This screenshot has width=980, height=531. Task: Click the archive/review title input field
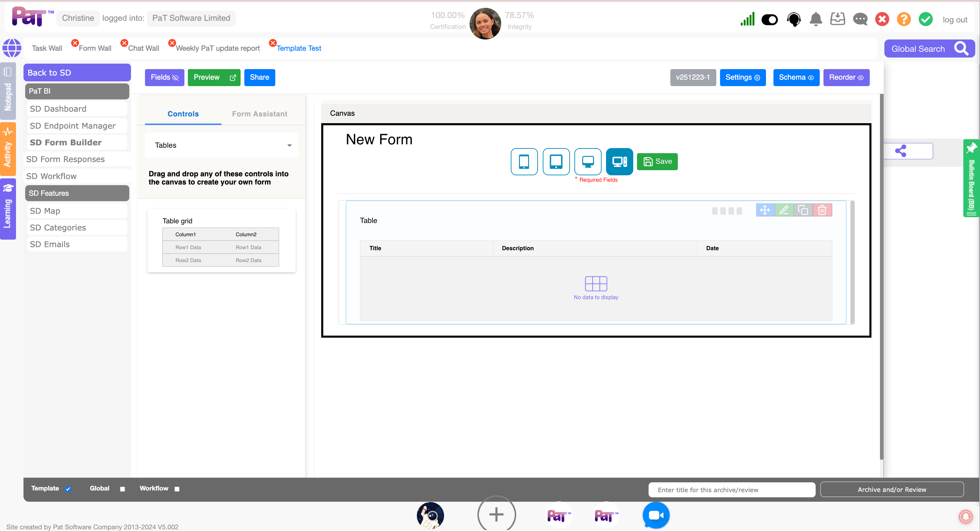point(731,489)
